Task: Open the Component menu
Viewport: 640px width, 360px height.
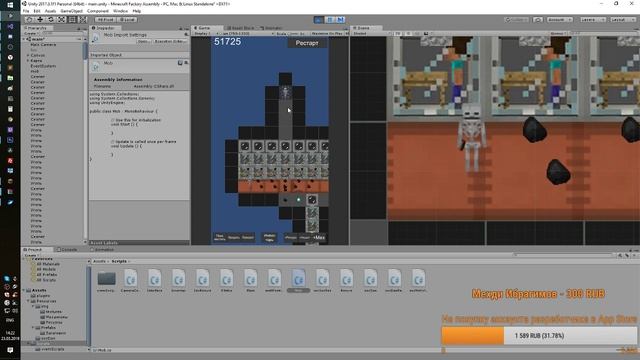Action: [x=98, y=11]
